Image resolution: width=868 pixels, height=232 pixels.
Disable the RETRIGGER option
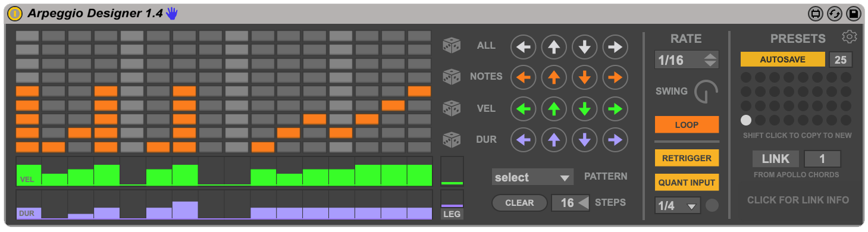(x=687, y=158)
